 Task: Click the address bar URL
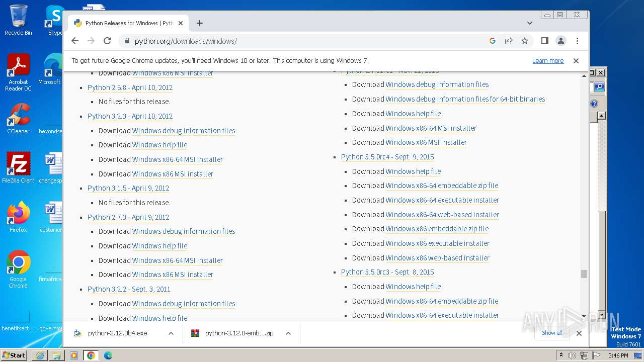coord(186,41)
